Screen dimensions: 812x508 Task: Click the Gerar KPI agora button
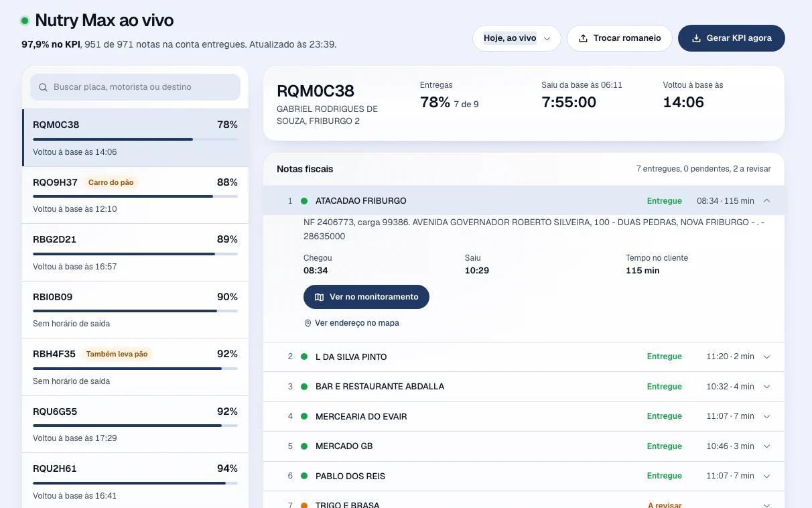(x=732, y=38)
